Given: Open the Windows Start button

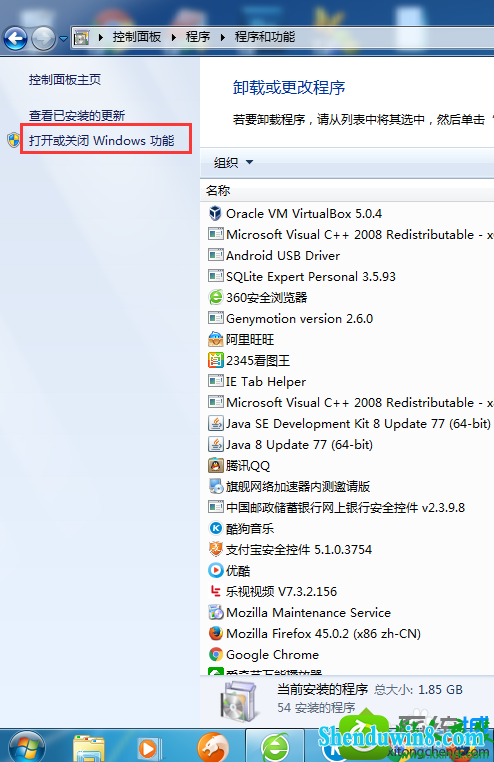Looking at the screenshot, I should pos(27,747).
